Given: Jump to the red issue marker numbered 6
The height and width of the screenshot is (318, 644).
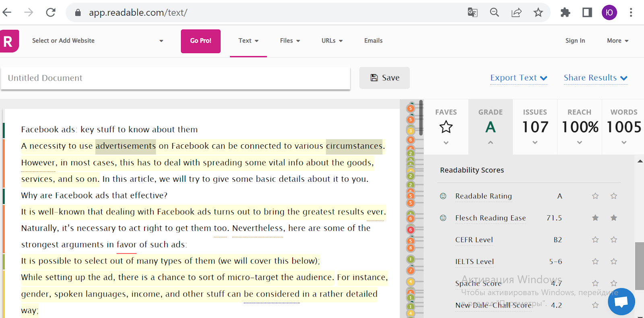Looking at the screenshot, I should [411, 230].
